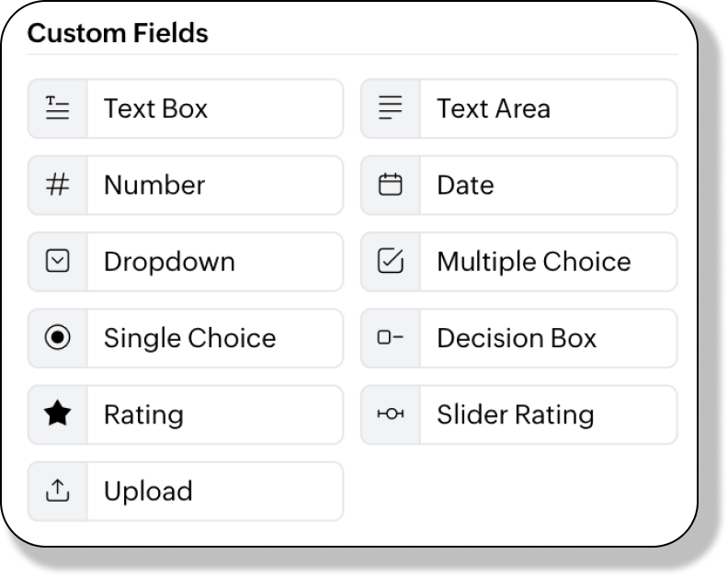Choose the Single Choice label
The height and width of the screenshot is (577, 728).
point(190,338)
